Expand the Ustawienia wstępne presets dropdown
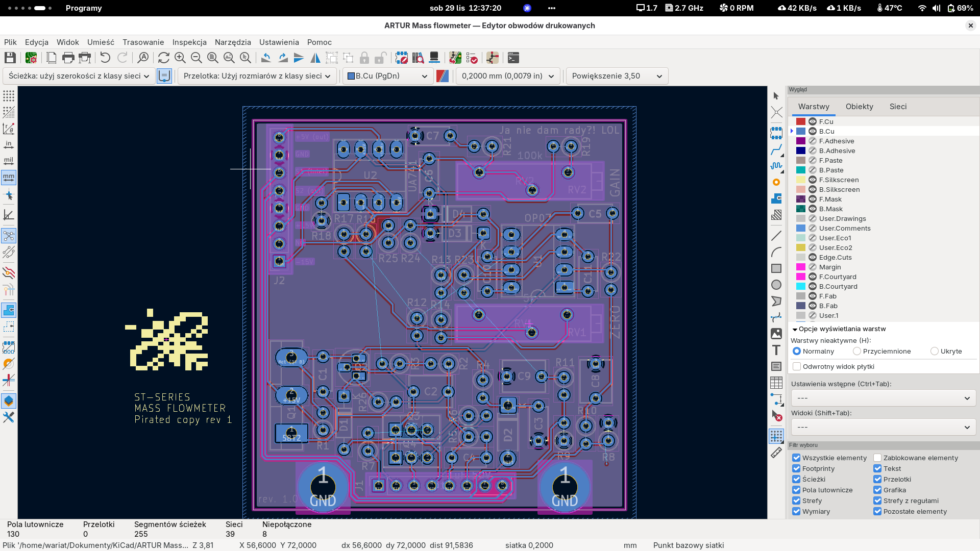Image resolution: width=980 pixels, height=551 pixels. click(x=883, y=398)
